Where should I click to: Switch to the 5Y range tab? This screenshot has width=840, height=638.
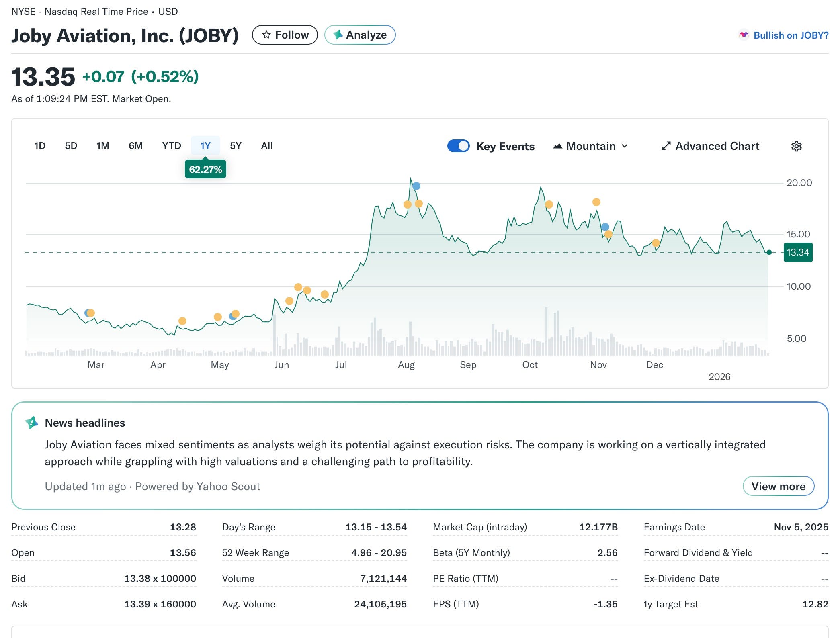(236, 146)
